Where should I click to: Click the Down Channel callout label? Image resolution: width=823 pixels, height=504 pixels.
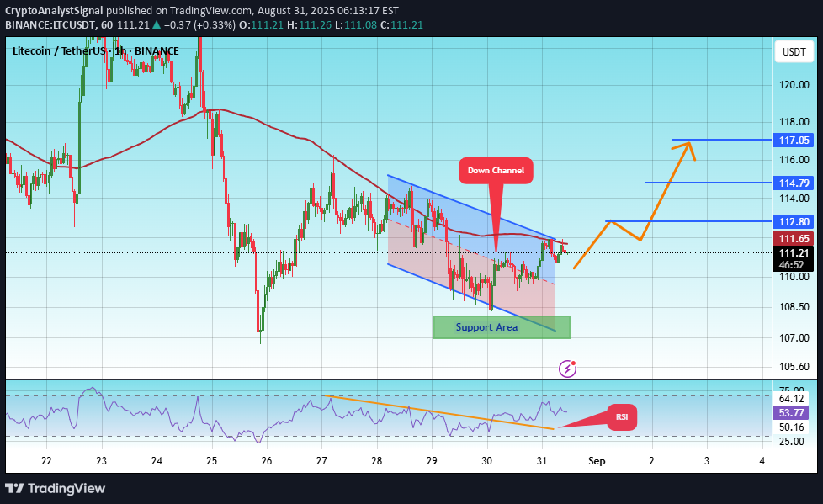(x=496, y=170)
